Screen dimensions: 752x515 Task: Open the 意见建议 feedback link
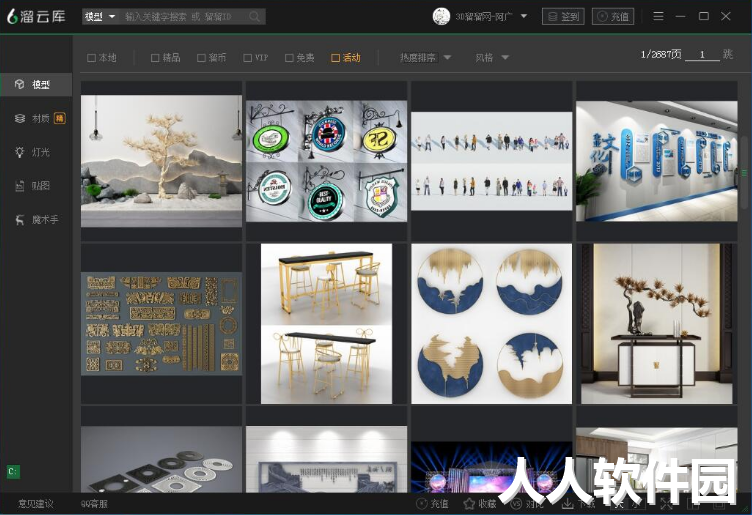pyautogui.click(x=35, y=504)
